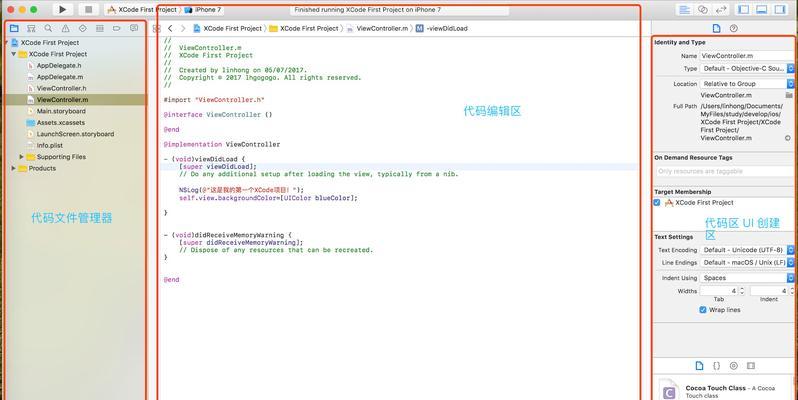Click project breadcrumb XCode First Project

click(227, 28)
